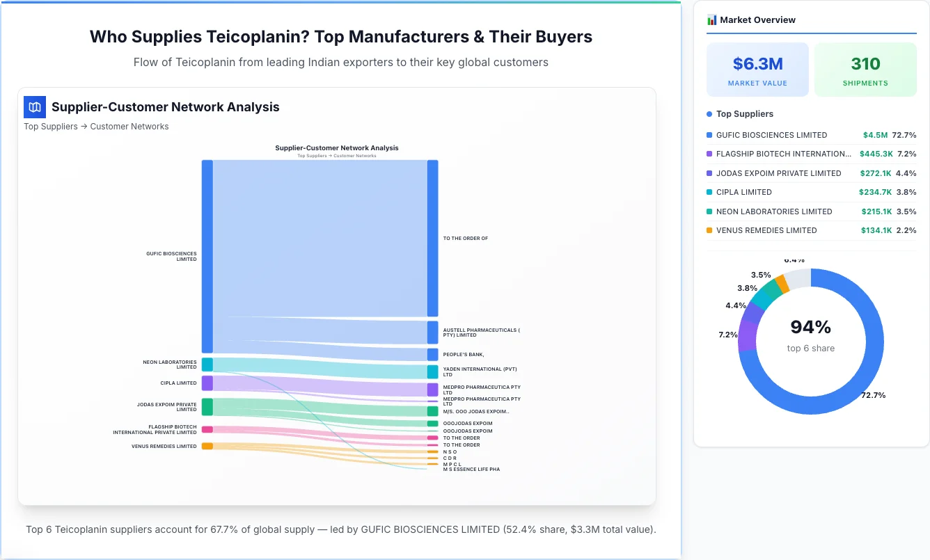Select the Market Overview panel header
The width and height of the screenshot is (930, 560).
pyautogui.click(x=759, y=19)
